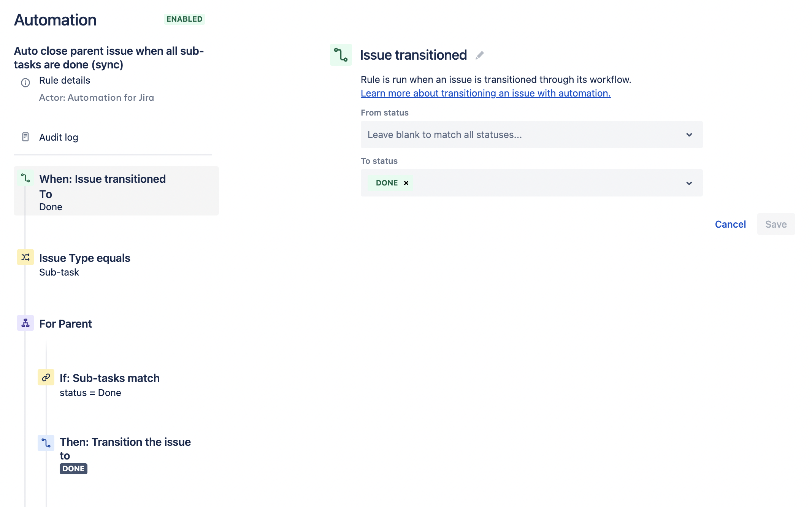The height and width of the screenshot is (507, 812).
Task: Click the Issue Type equals condition icon
Action: coord(25,257)
